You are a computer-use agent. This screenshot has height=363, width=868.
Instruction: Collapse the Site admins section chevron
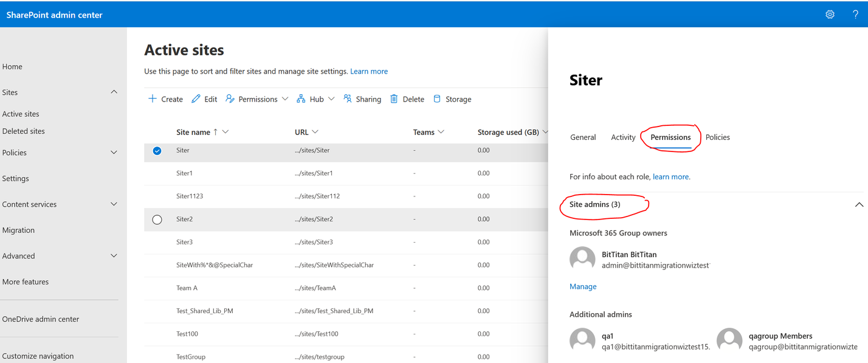pos(858,205)
